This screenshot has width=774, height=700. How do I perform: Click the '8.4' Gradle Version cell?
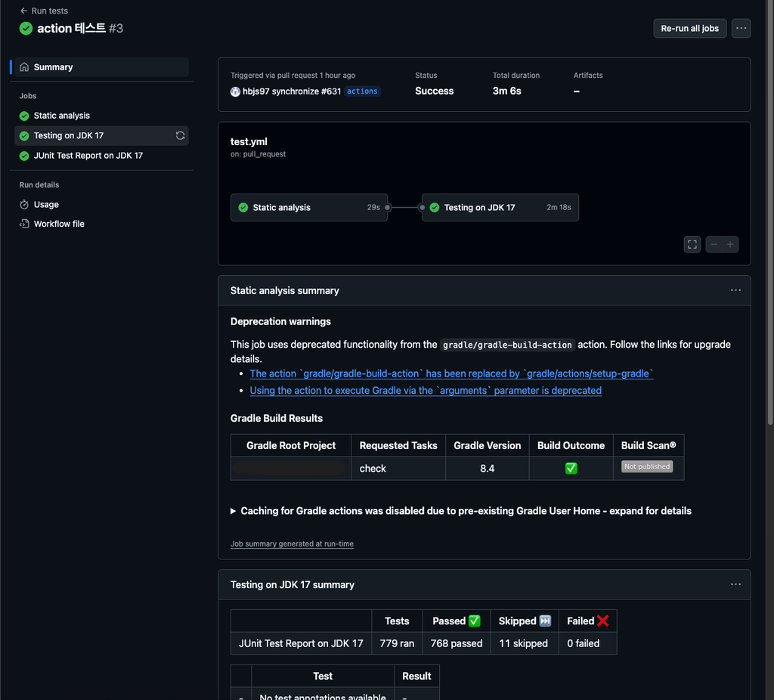[488, 469]
